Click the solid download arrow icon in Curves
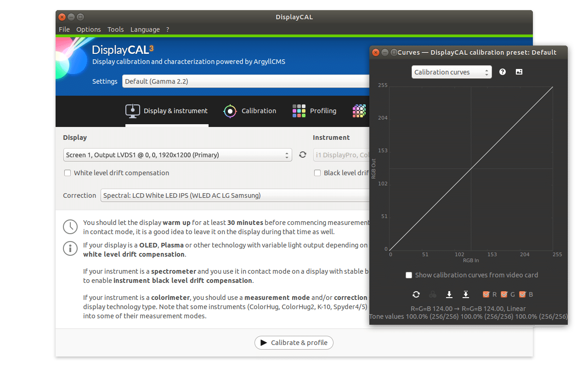The height and width of the screenshot is (368, 588). click(x=449, y=294)
